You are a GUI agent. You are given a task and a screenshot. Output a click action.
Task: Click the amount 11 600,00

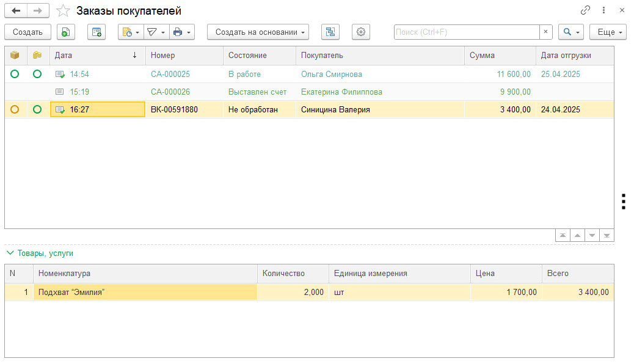click(x=514, y=75)
